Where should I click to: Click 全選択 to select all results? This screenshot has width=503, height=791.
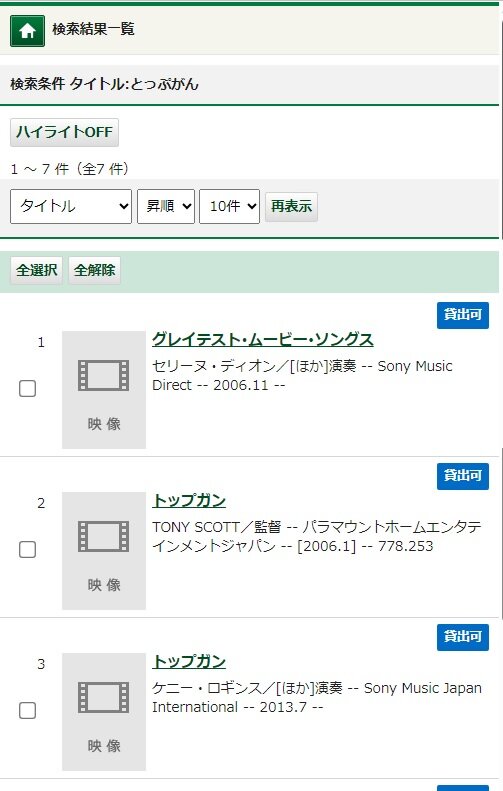36,270
